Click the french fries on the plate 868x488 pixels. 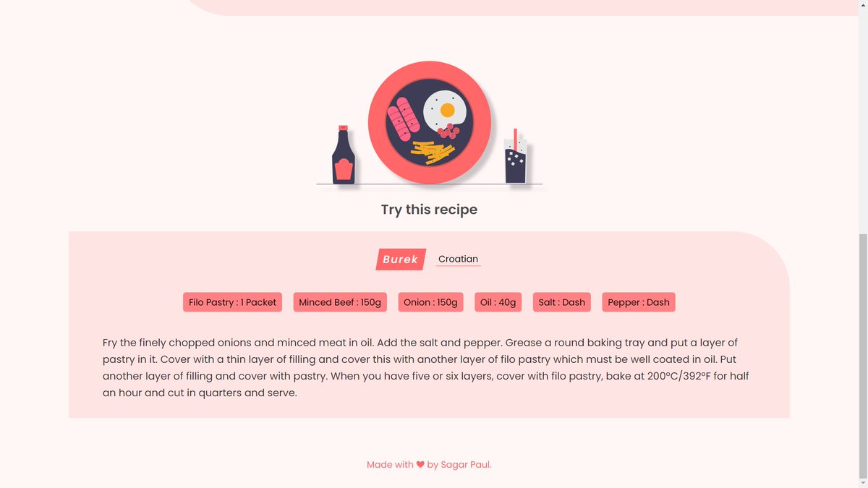click(x=433, y=152)
